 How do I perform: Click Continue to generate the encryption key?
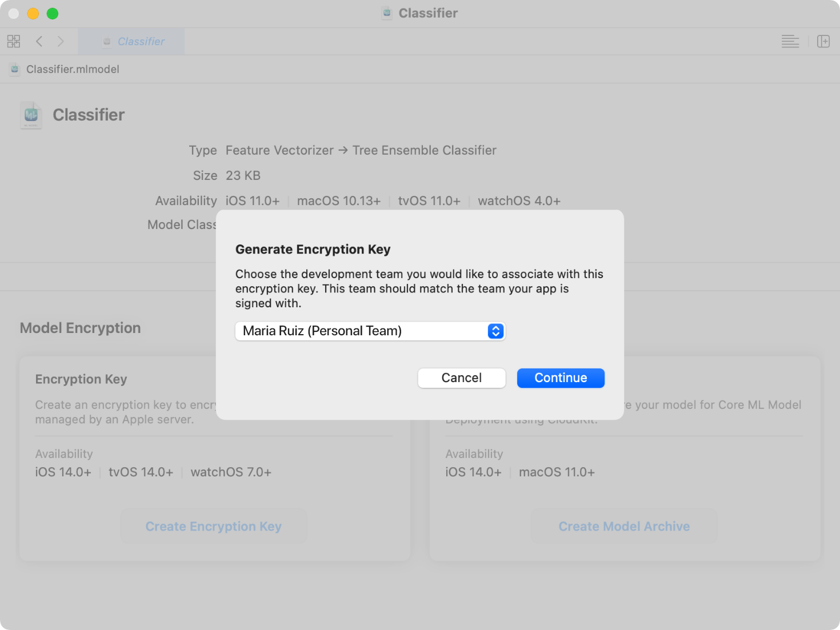coord(560,378)
